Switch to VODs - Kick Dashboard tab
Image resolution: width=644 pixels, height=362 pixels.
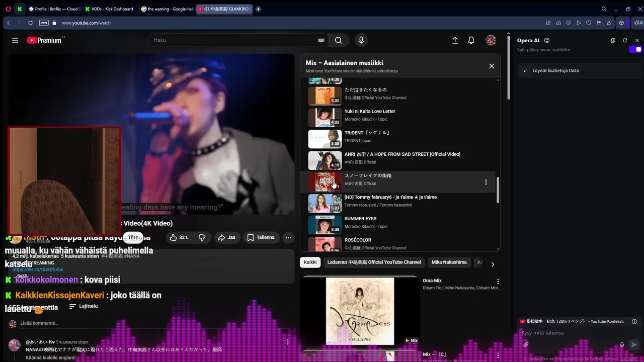[x=110, y=9]
